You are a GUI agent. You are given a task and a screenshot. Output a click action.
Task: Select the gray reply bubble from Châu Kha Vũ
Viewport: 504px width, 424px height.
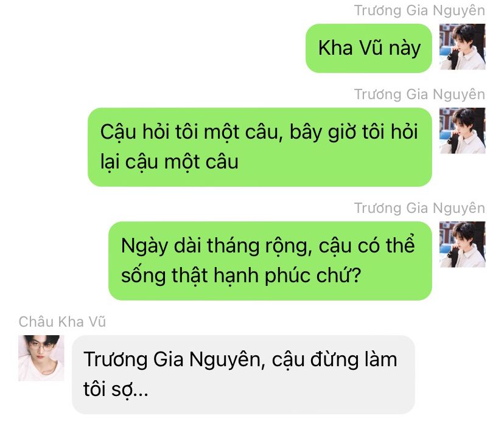coord(243,375)
